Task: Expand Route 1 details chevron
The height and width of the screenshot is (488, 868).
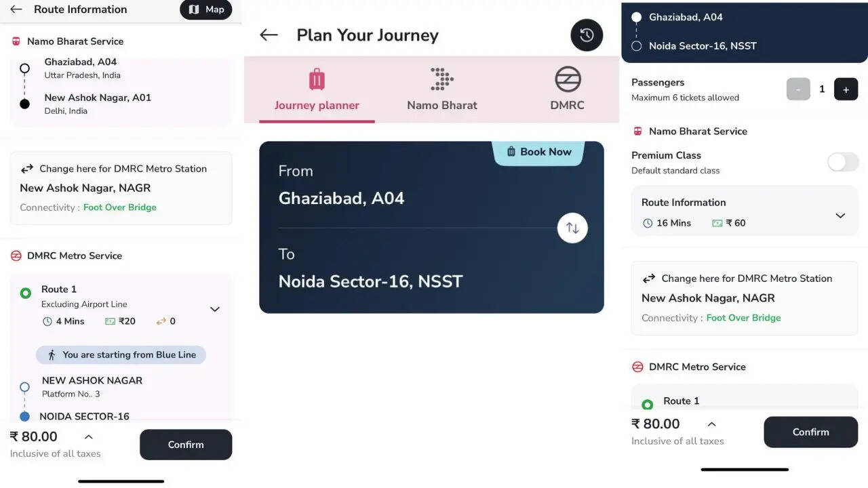Action: tap(215, 309)
